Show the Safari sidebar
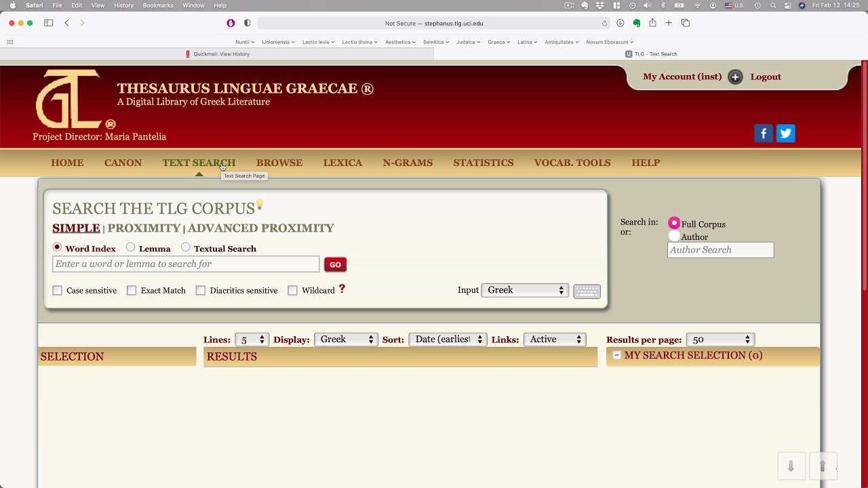The height and width of the screenshot is (488, 868). point(49,23)
